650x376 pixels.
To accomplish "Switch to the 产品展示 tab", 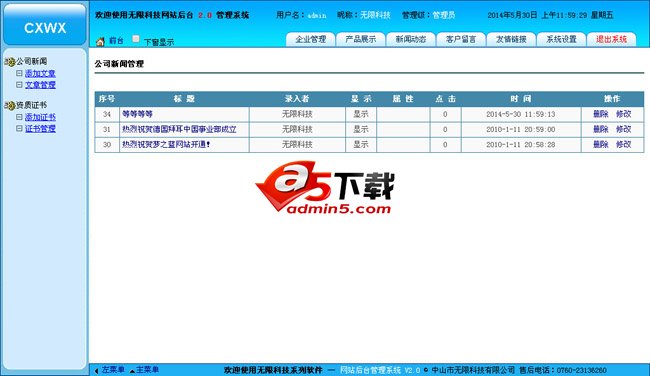I will [x=361, y=39].
